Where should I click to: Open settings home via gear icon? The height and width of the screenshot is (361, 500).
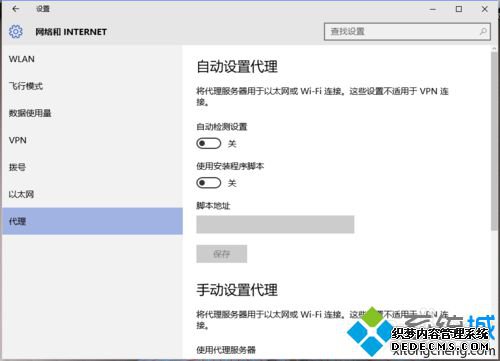tap(15, 32)
